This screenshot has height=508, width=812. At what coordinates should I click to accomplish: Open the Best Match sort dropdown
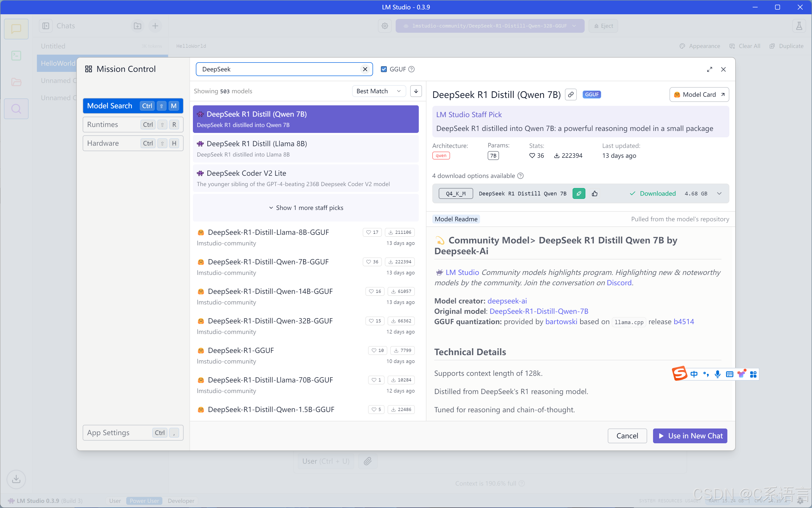(x=378, y=91)
